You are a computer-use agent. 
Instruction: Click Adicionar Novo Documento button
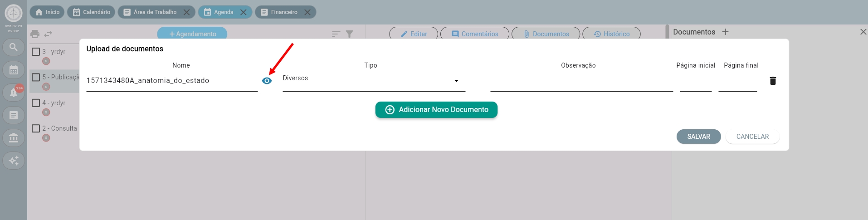(x=436, y=110)
